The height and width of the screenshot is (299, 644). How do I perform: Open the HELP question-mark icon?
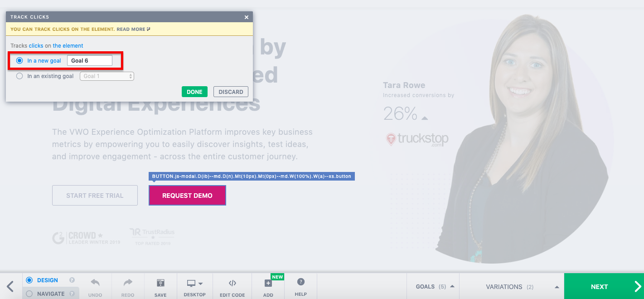301,282
